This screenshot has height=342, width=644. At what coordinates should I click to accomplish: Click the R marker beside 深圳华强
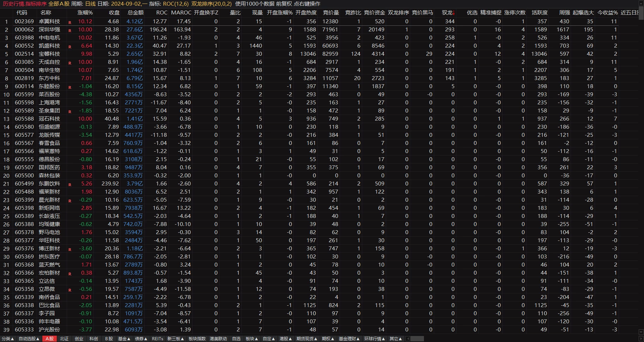click(70, 31)
